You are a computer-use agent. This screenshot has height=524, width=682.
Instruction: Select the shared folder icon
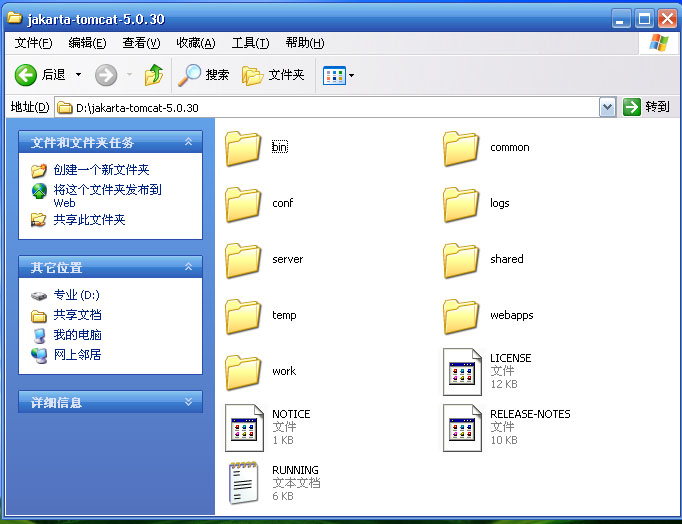(x=461, y=260)
